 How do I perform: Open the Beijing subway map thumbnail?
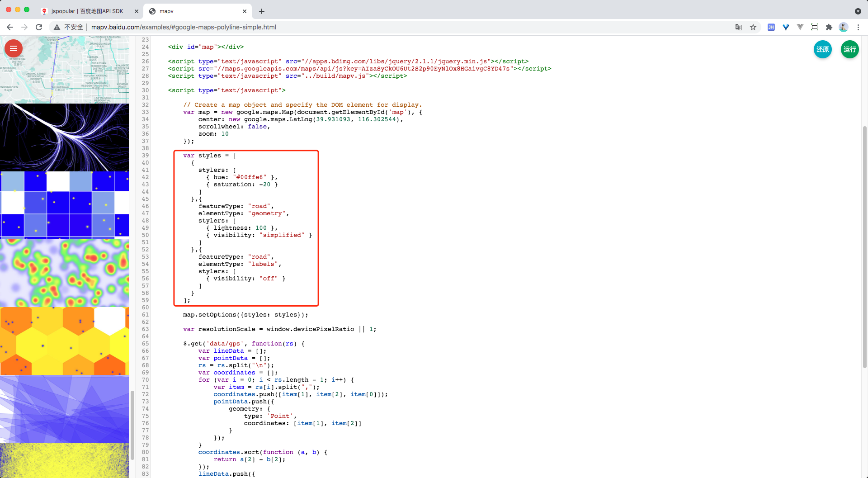click(65, 70)
